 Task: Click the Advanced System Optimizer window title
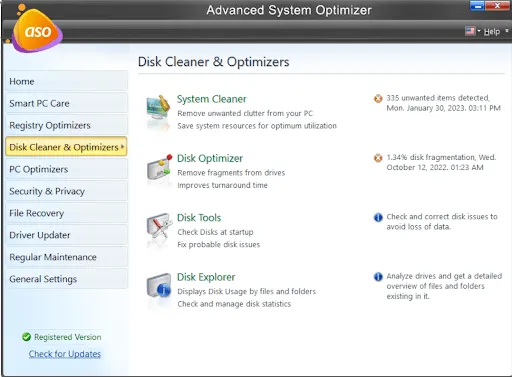(x=289, y=10)
